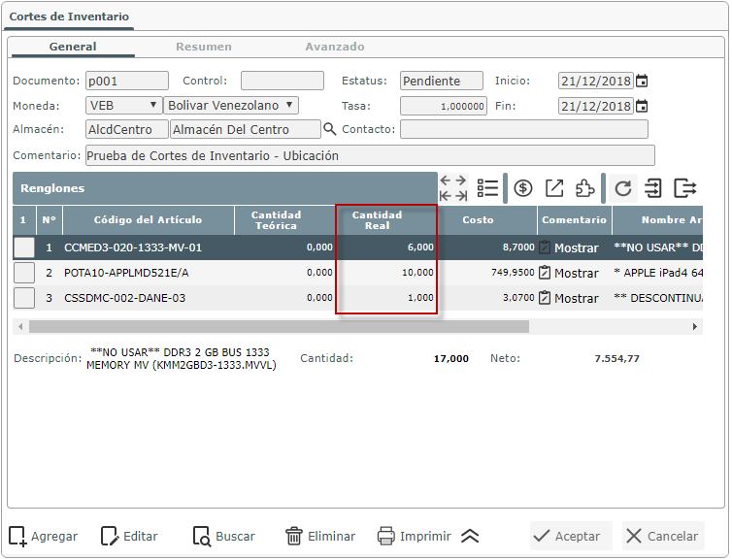The width and height of the screenshot is (732, 560).
Task: Click the import rows icon
Action: click(x=653, y=188)
